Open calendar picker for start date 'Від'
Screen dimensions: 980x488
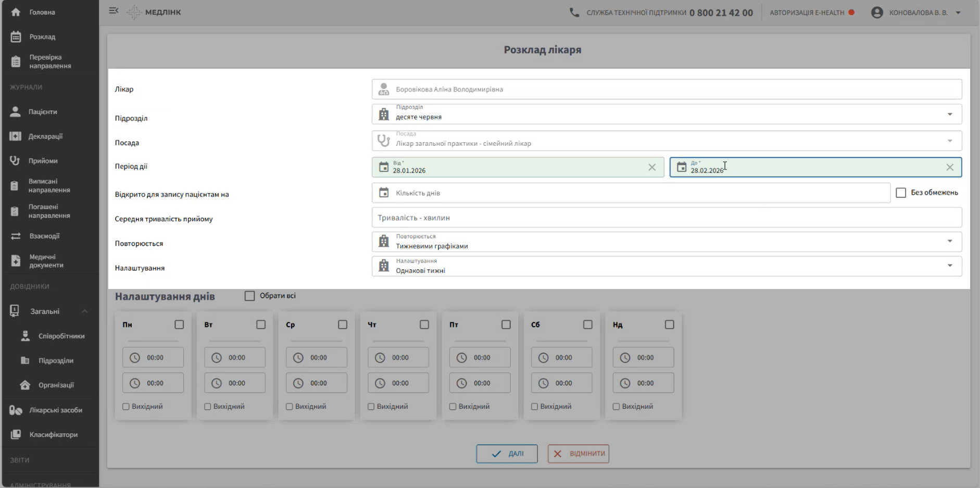384,167
